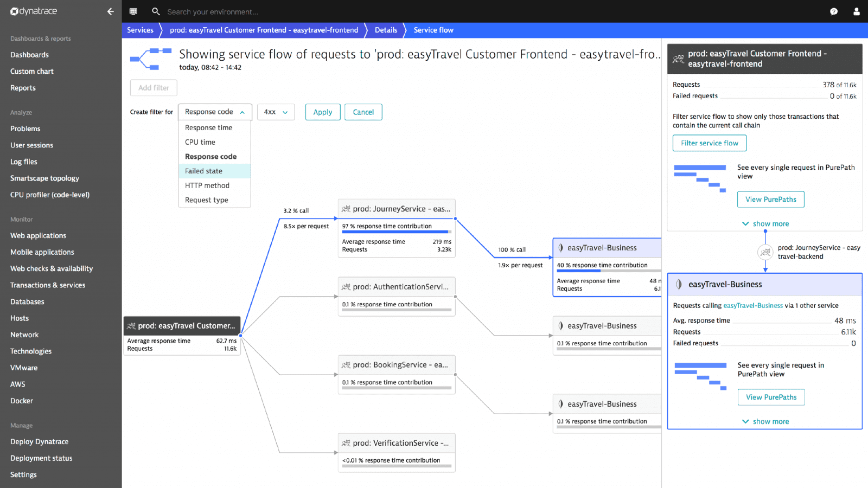
Task: Apply the filter
Action: [x=323, y=112]
